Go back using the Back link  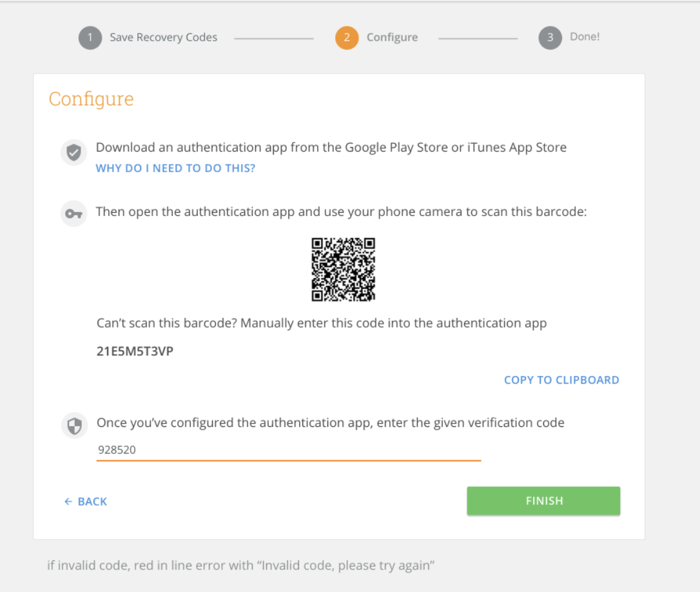[86, 502]
